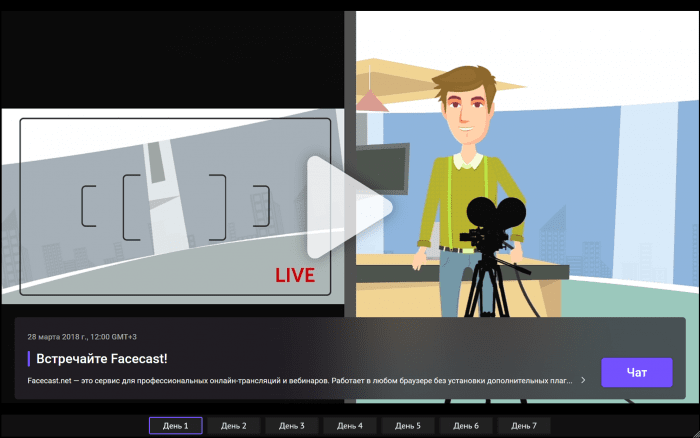Play the video with the large play button
This screenshot has height=438, width=700.
348,207
